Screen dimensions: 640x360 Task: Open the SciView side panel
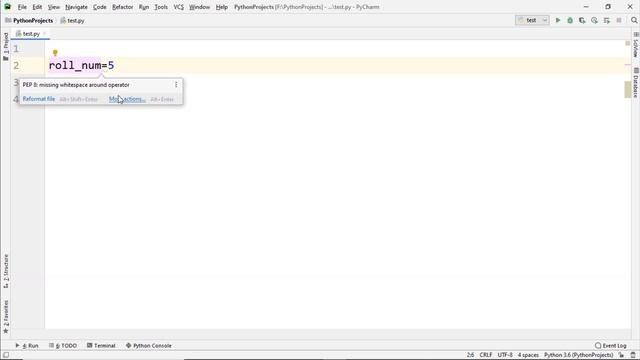point(636,45)
